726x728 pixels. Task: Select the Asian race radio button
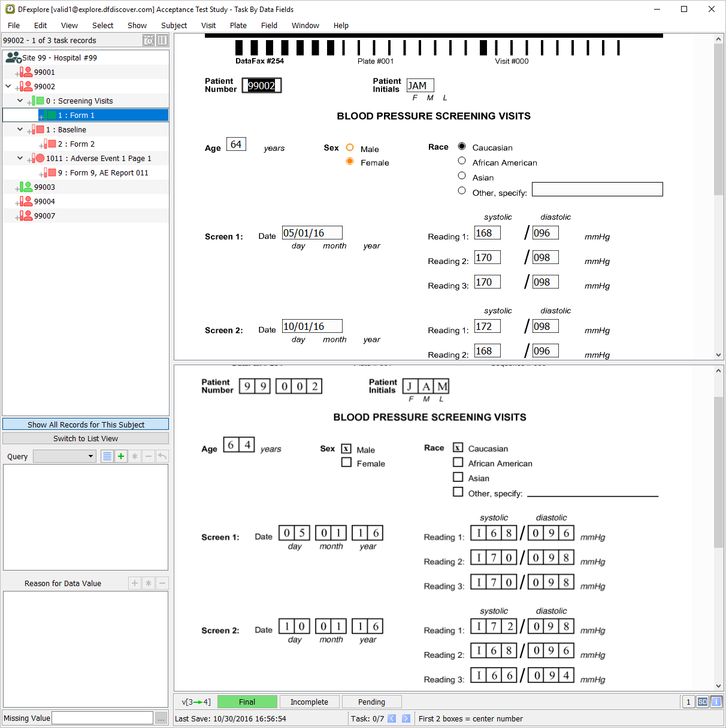click(462, 176)
